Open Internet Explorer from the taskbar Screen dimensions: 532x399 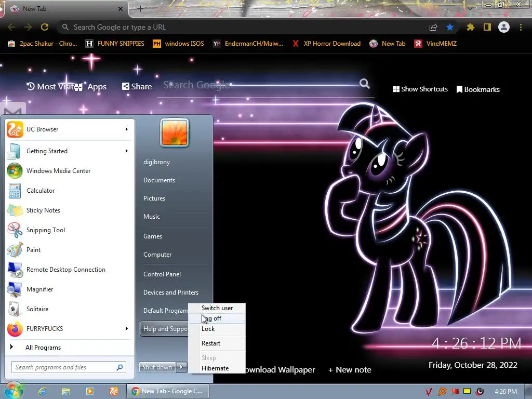tap(42, 391)
